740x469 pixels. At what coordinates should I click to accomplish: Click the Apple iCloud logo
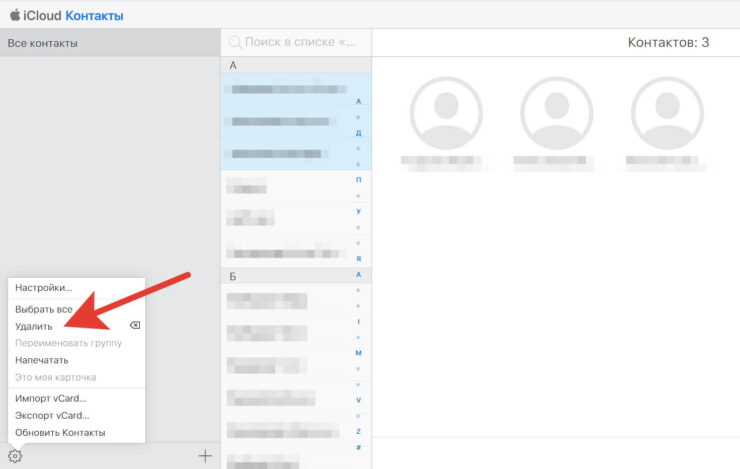15,15
